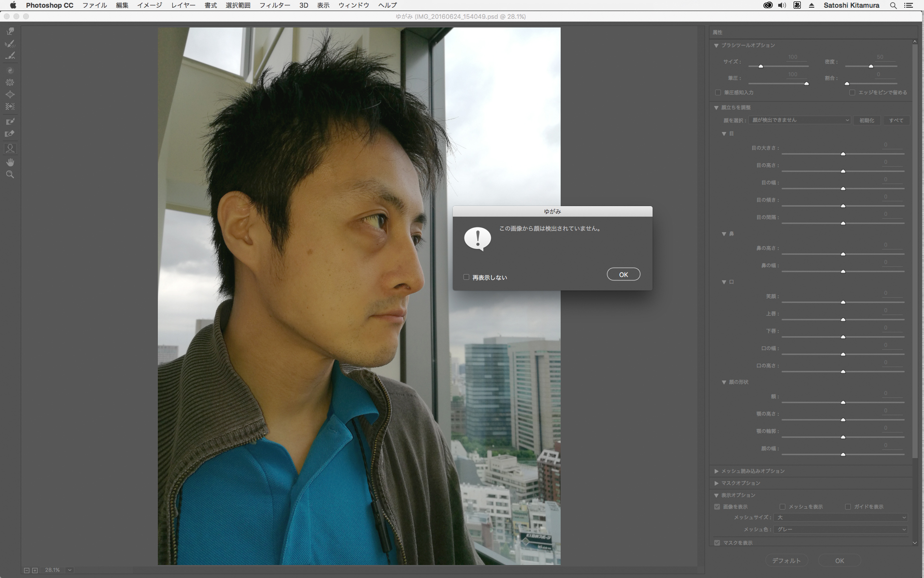Select the Freeze Mask tool
This screenshot has width=924, height=578.
click(x=10, y=121)
